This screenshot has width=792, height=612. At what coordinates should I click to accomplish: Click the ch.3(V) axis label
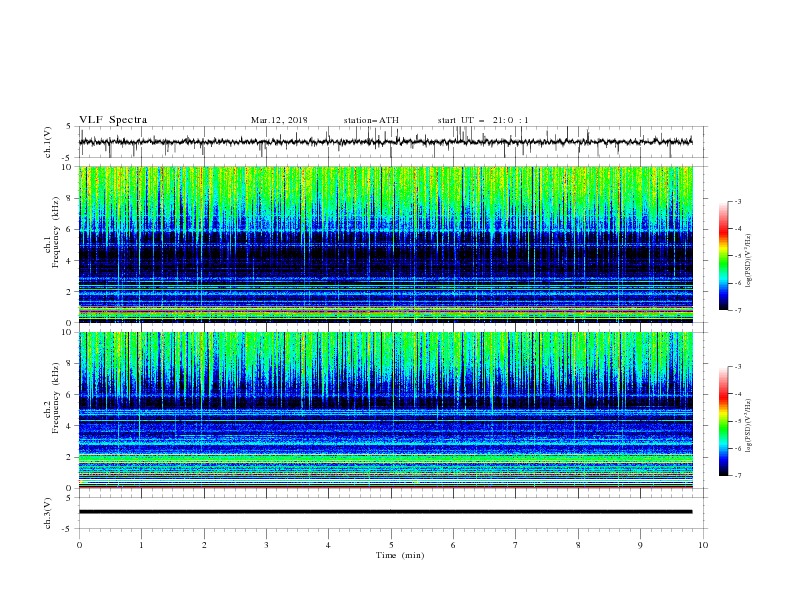pos(49,512)
